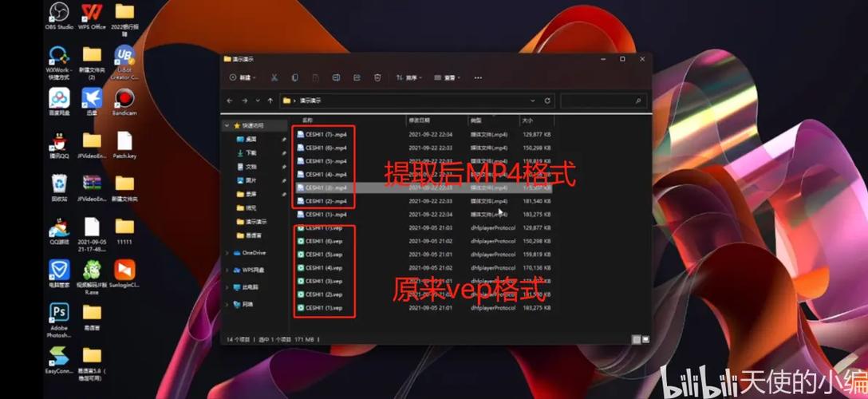Open EasyConnect desktop shortcut
Image resolution: width=868 pixels, height=399 pixels.
(59, 360)
